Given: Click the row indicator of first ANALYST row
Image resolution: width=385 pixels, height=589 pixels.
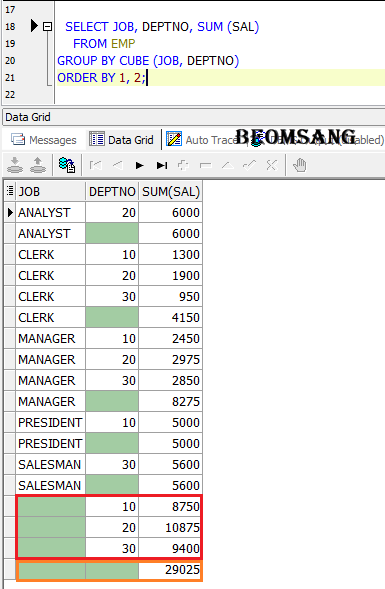Looking at the screenshot, I should click(x=10, y=213).
